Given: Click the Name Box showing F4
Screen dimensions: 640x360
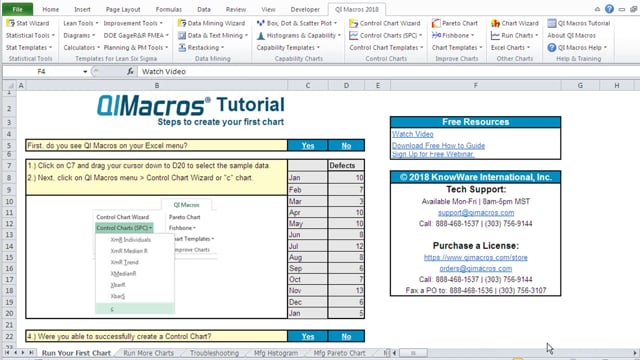Looking at the screenshot, I should point(42,71).
